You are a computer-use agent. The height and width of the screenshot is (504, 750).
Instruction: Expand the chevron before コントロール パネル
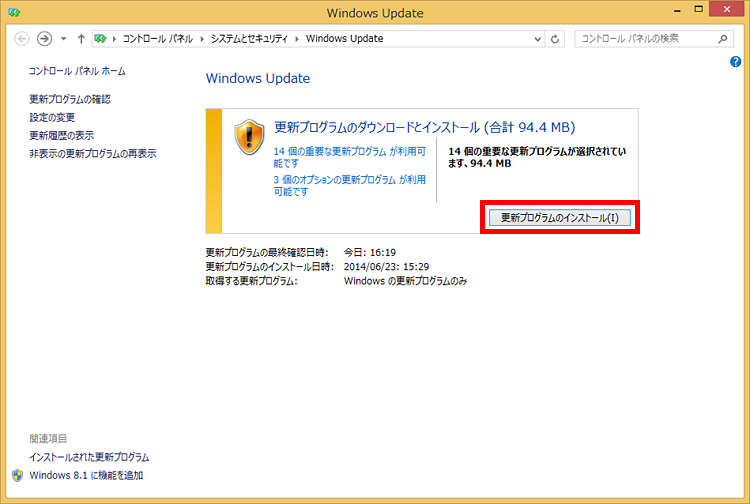[114, 39]
